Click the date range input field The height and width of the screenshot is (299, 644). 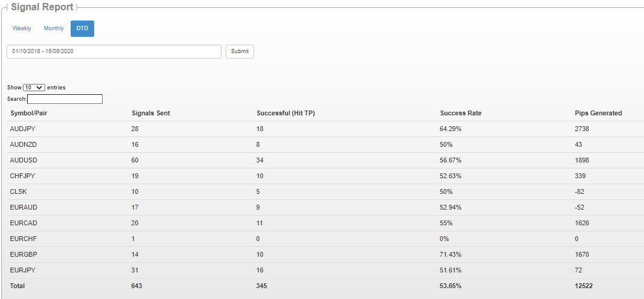pyautogui.click(x=114, y=51)
